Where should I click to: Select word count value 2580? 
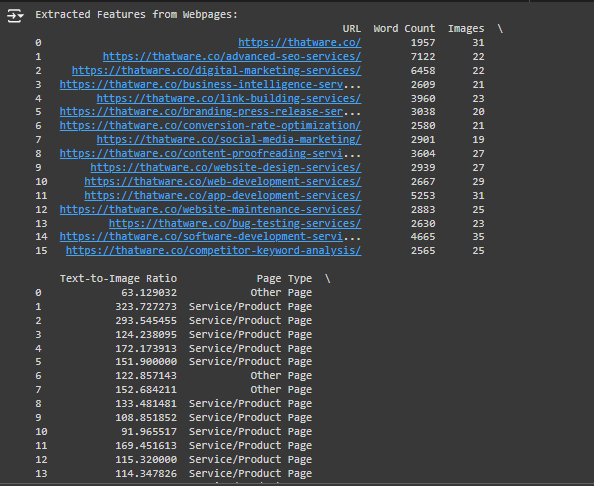(x=423, y=126)
